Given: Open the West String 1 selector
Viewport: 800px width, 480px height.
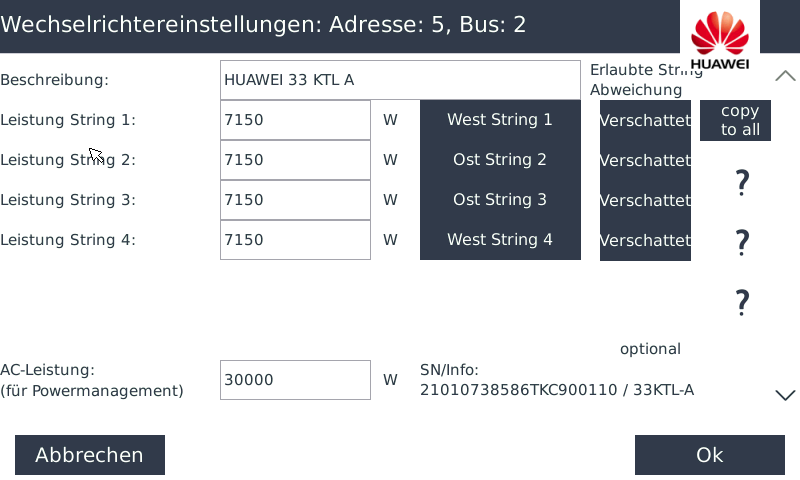Looking at the screenshot, I should [x=500, y=120].
